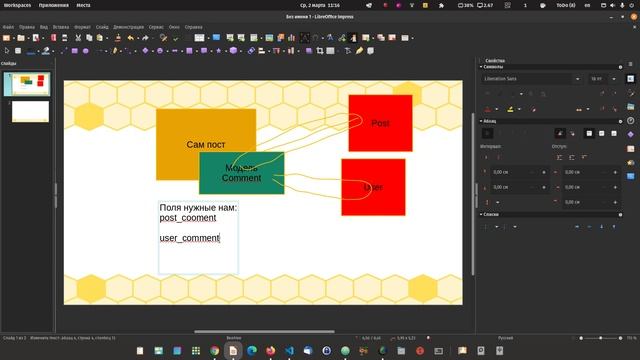Open the font size dropdown

click(x=614, y=79)
